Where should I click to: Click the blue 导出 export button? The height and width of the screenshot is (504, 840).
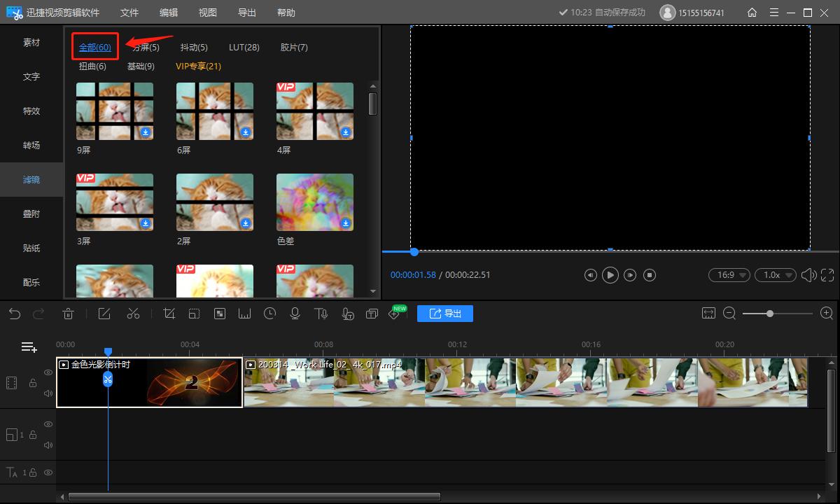[x=445, y=314]
